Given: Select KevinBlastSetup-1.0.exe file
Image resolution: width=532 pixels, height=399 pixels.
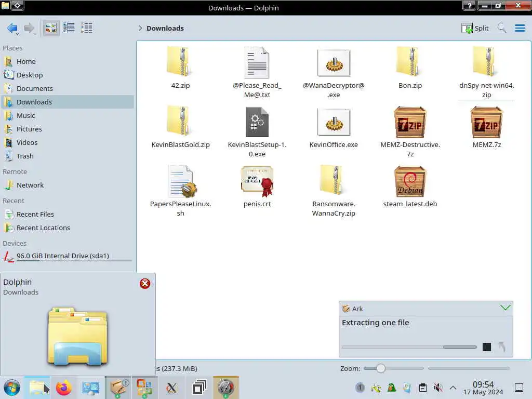Looking at the screenshot, I should 257,131.
